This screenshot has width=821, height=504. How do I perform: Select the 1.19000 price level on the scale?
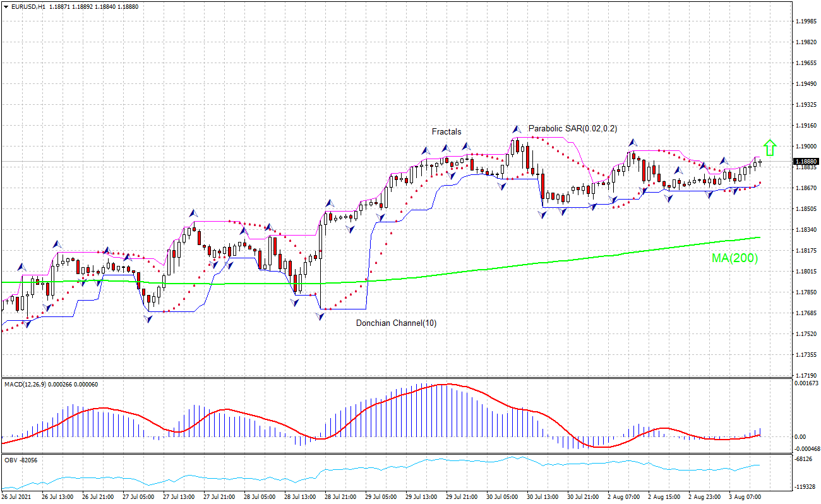click(805, 145)
